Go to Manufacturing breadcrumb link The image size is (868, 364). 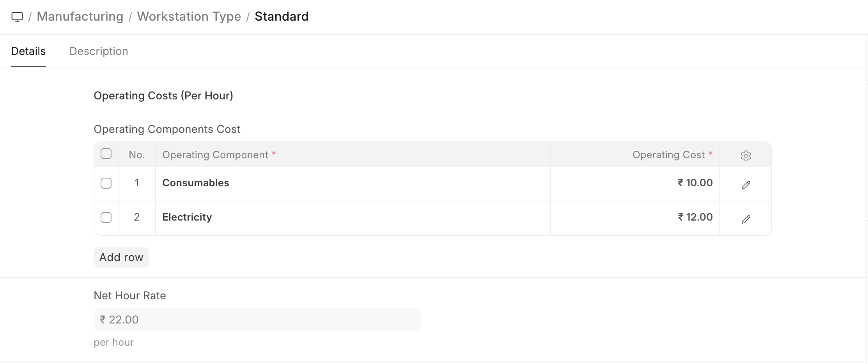[80, 16]
